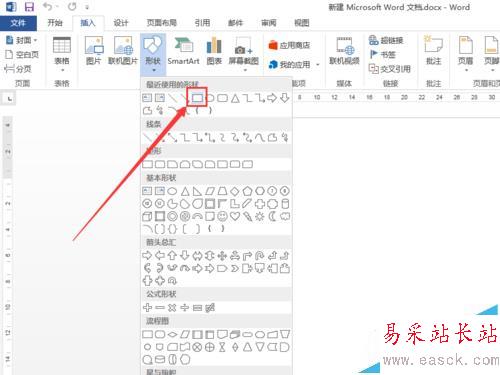Switch to the 页面布局 Page Layout tab
The width and height of the screenshot is (500, 375).
pyautogui.click(x=162, y=23)
